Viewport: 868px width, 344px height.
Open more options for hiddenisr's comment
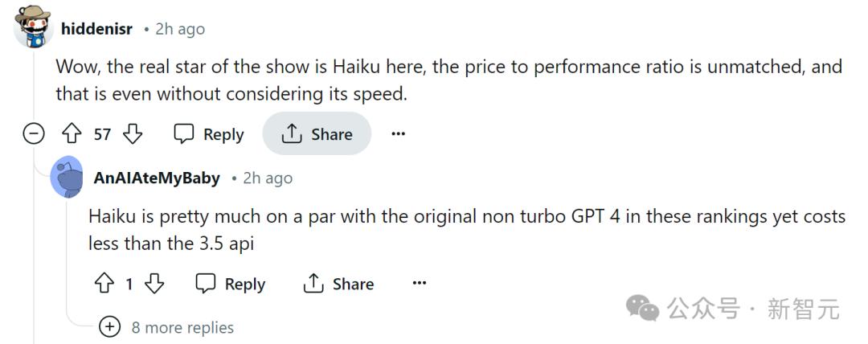coord(398,134)
